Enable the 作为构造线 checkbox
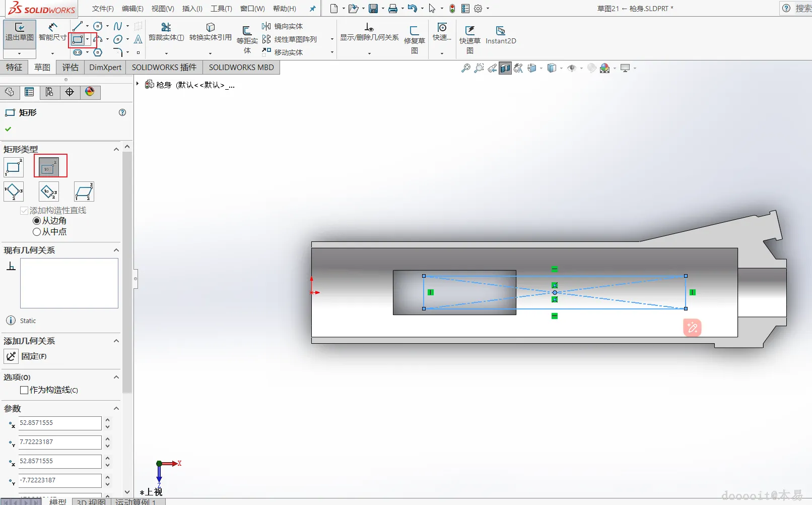The height and width of the screenshot is (505, 812). coord(24,390)
